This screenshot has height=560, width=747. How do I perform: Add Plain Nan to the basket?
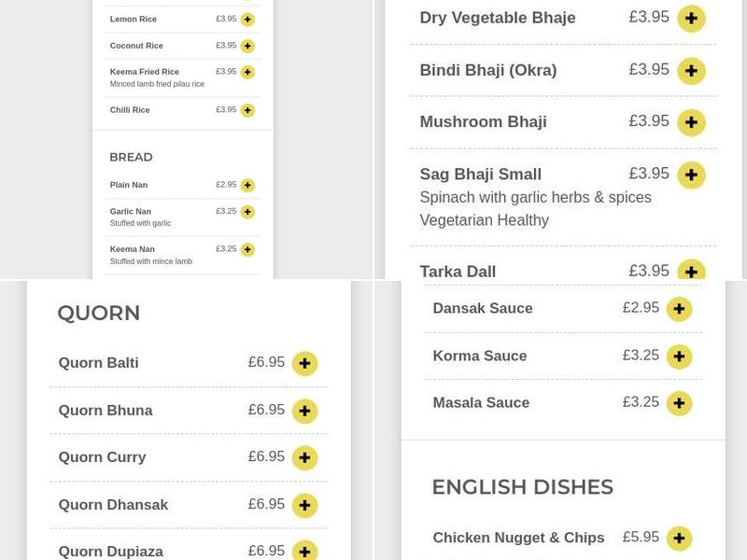click(x=247, y=185)
